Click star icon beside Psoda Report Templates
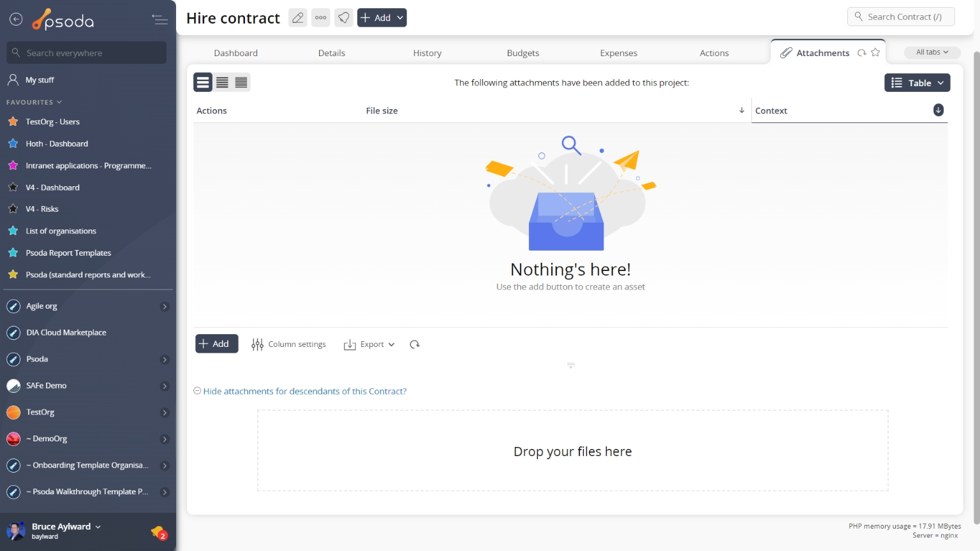 (x=13, y=253)
